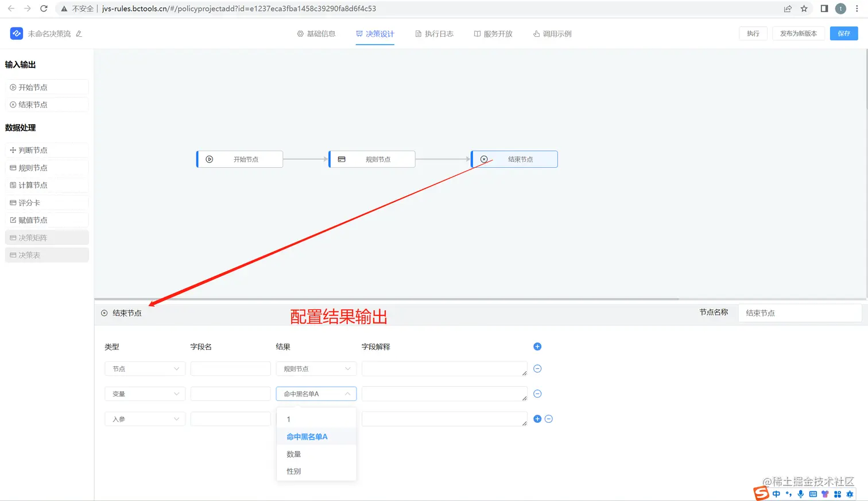Click the blue plus icon to add output field
This screenshot has width=868, height=501.
pyautogui.click(x=537, y=346)
